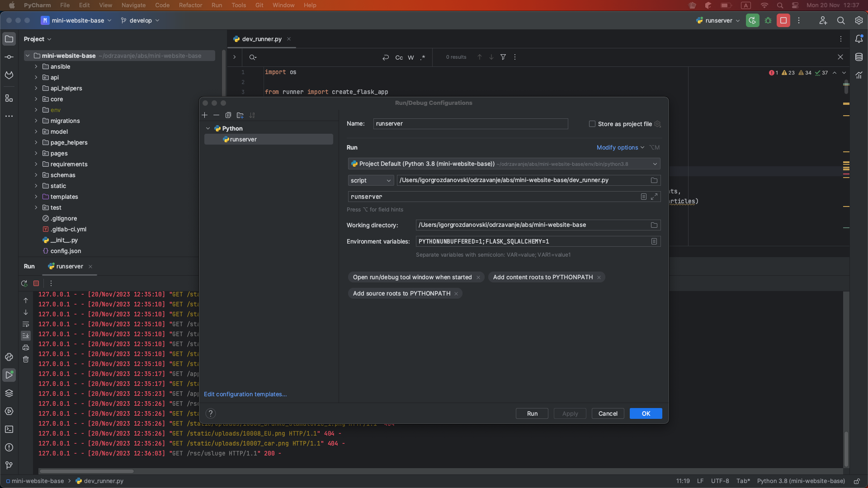
Task: Click the move into new folder icon
Action: [240, 115]
